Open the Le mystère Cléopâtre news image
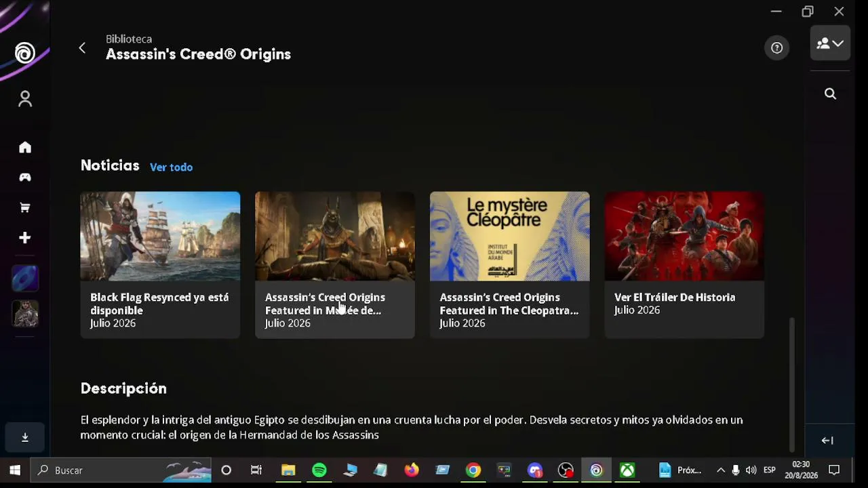 [x=510, y=236]
